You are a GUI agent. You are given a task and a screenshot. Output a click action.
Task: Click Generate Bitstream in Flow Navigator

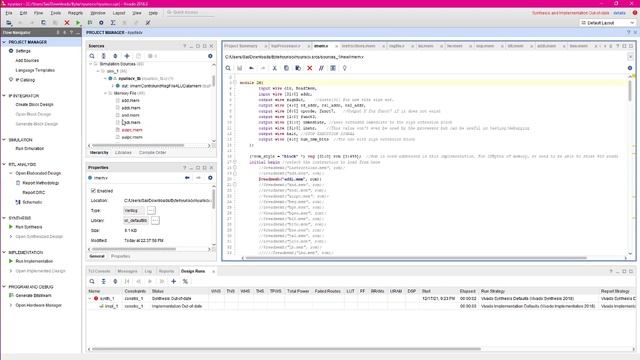click(x=33, y=296)
